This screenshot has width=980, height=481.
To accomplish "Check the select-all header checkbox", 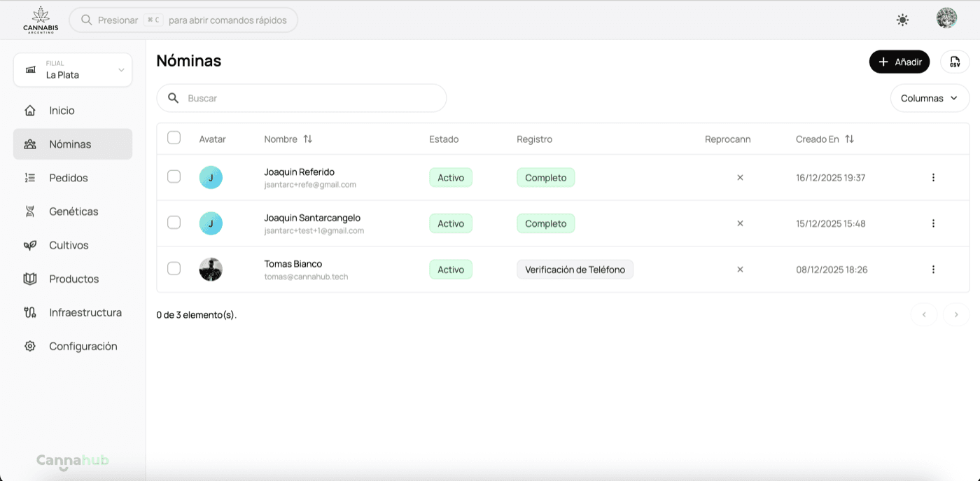I will coord(174,138).
